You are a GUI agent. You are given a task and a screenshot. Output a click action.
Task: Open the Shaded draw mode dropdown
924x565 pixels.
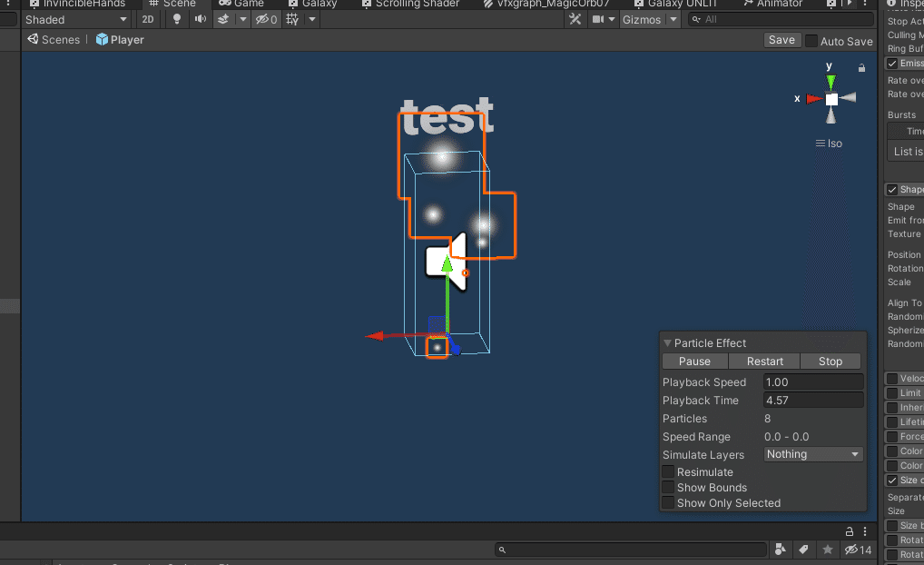coord(75,19)
